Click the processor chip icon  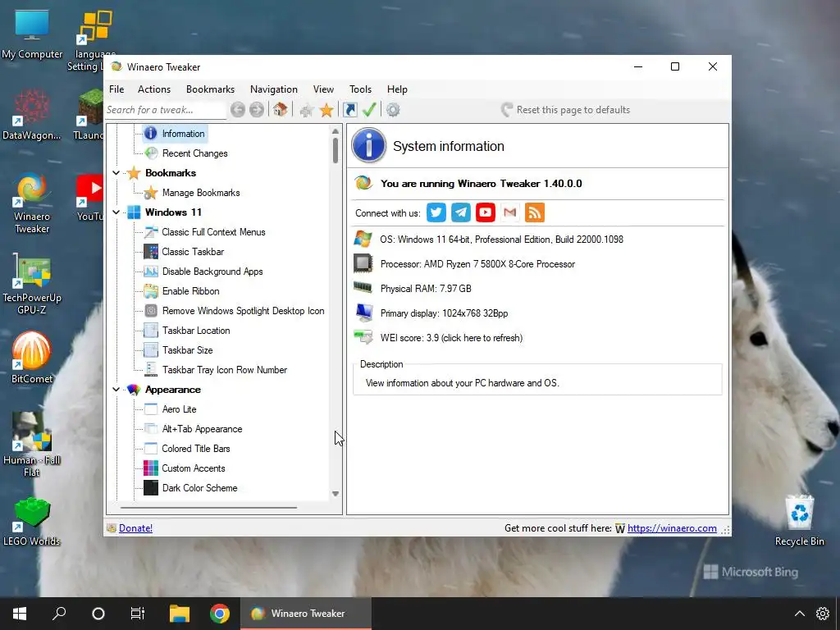pyautogui.click(x=363, y=263)
